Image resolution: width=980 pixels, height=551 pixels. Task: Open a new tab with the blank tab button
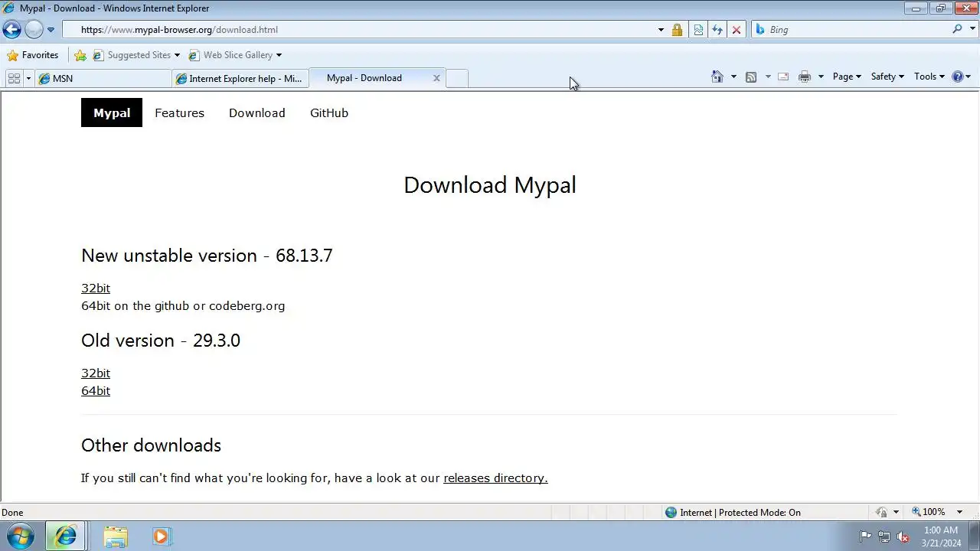point(457,79)
